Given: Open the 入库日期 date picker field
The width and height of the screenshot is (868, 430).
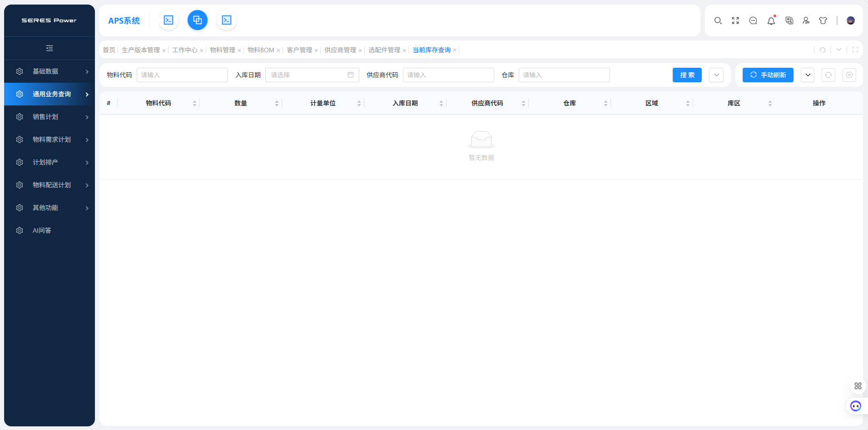Looking at the screenshot, I should [312, 75].
